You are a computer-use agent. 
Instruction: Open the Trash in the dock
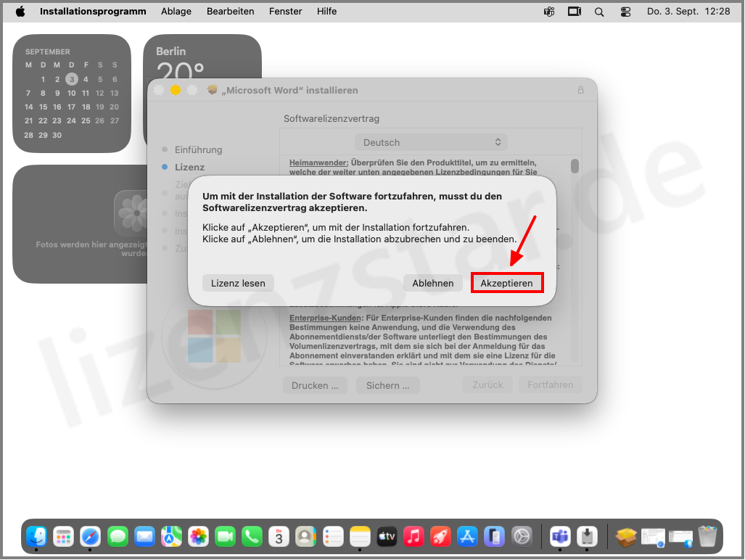pyautogui.click(x=708, y=537)
